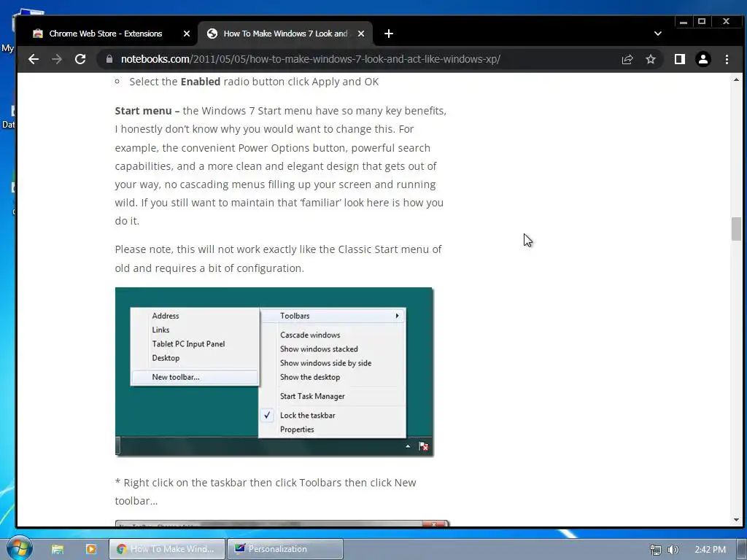This screenshot has width=747, height=560.
Task: Close the How To Make Windows 7 tab
Action: click(x=361, y=34)
